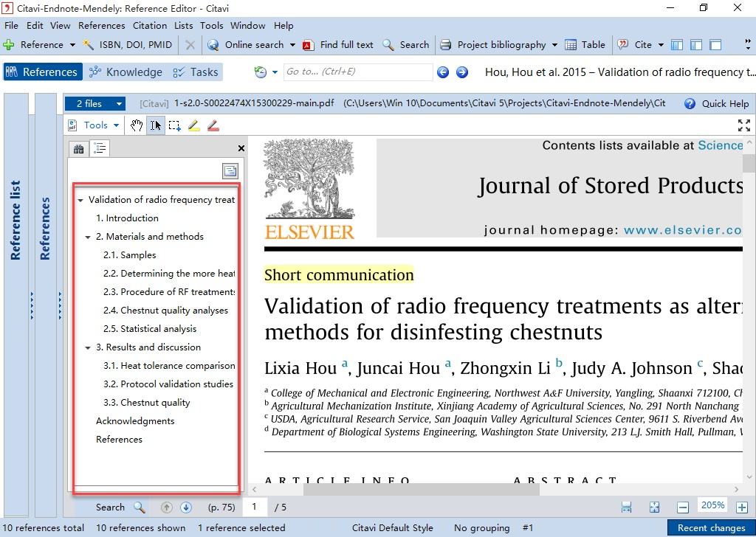Click the outline options icon in pane
The image size is (756, 537).
[230, 170]
